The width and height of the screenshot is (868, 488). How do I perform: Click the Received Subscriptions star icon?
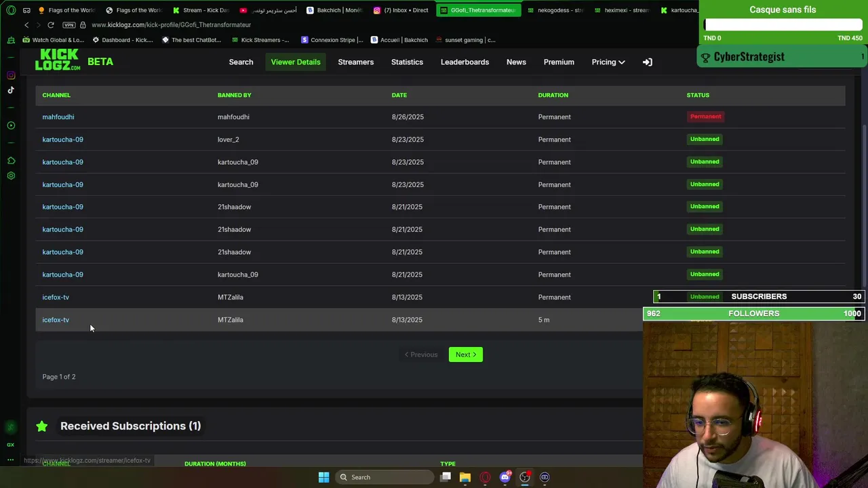tap(42, 426)
